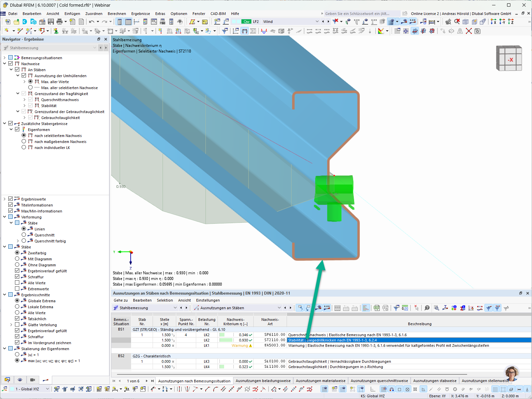Select 'nach maßgebendem Nachweis' radio option
This screenshot has height=399, width=532.
pos(24,141)
